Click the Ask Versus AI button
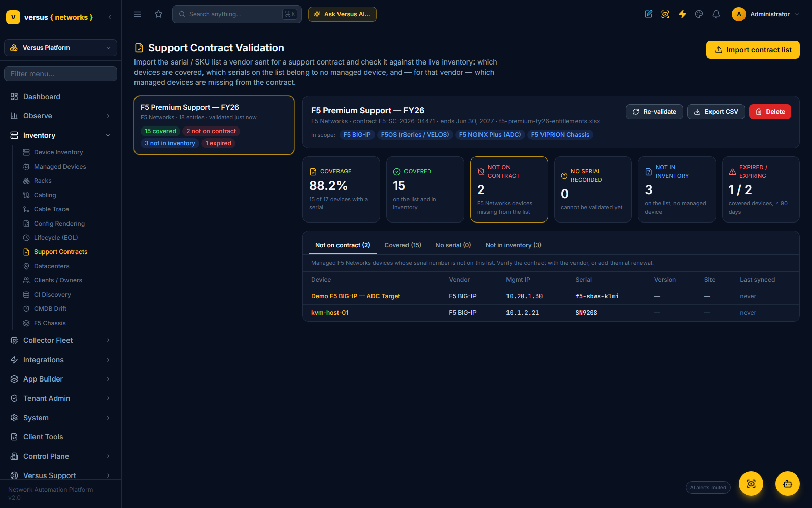This screenshot has width=812, height=508. tap(342, 14)
